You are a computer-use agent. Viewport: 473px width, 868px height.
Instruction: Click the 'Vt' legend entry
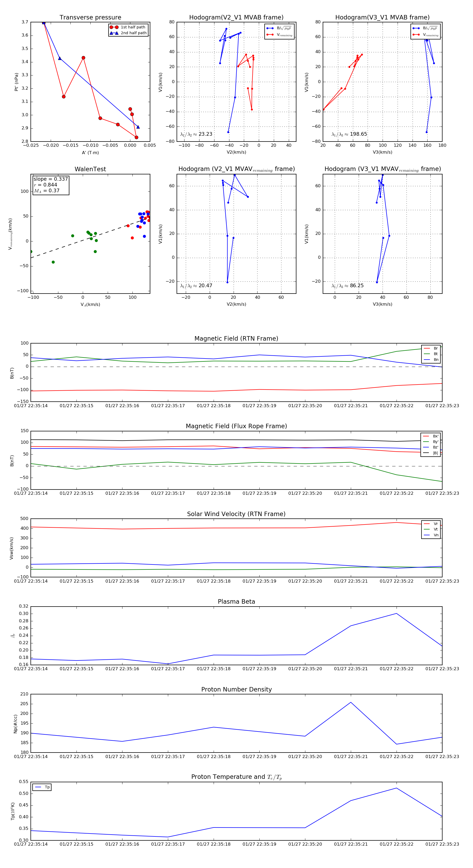[431, 529]
